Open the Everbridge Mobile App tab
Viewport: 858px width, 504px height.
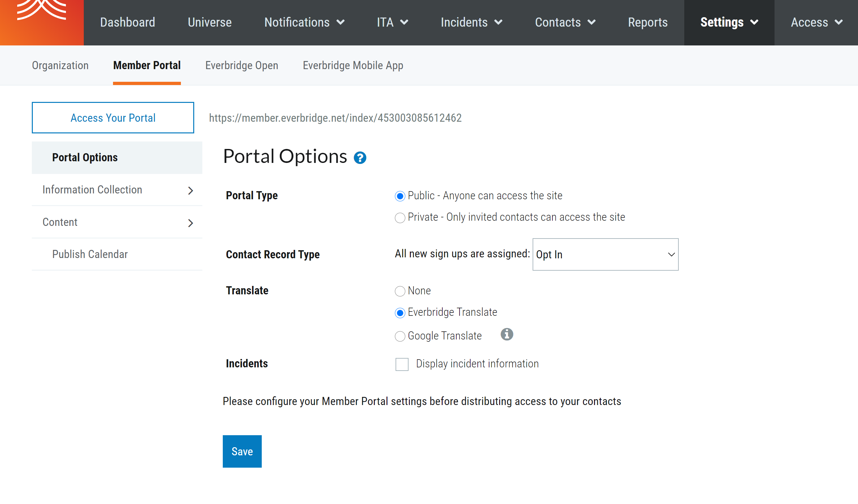[352, 65]
